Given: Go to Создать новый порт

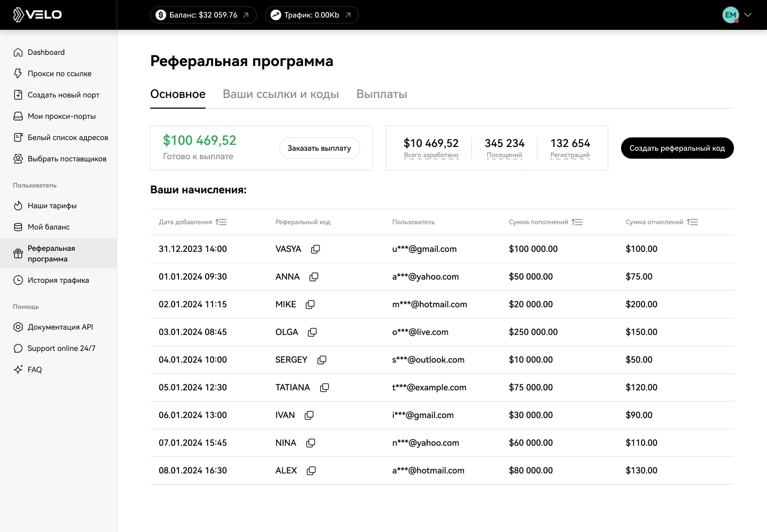Looking at the screenshot, I should [58, 95].
